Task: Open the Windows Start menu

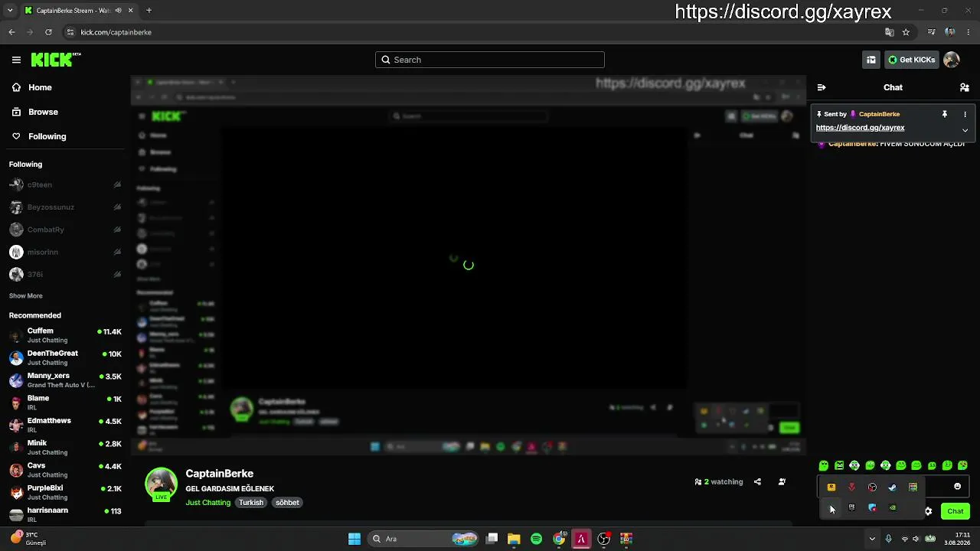Action: (354, 539)
